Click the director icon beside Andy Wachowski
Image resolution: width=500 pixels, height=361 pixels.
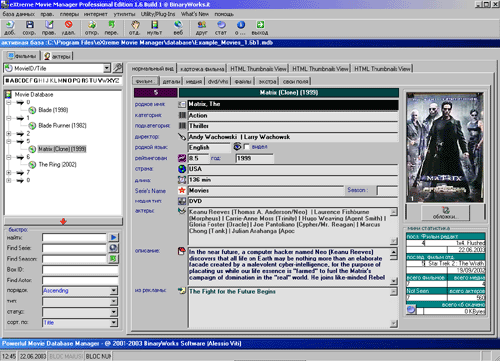[182, 137]
